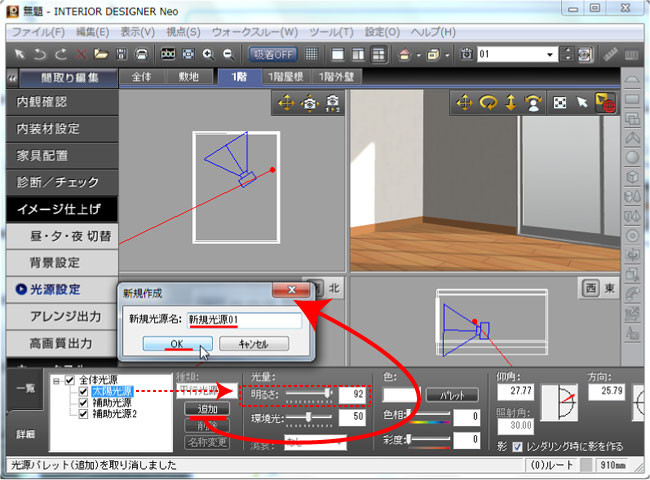Switch to the 1階屋根 tab
Image resolution: width=650 pixels, height=480 pixels.
[x=290, y=76]
